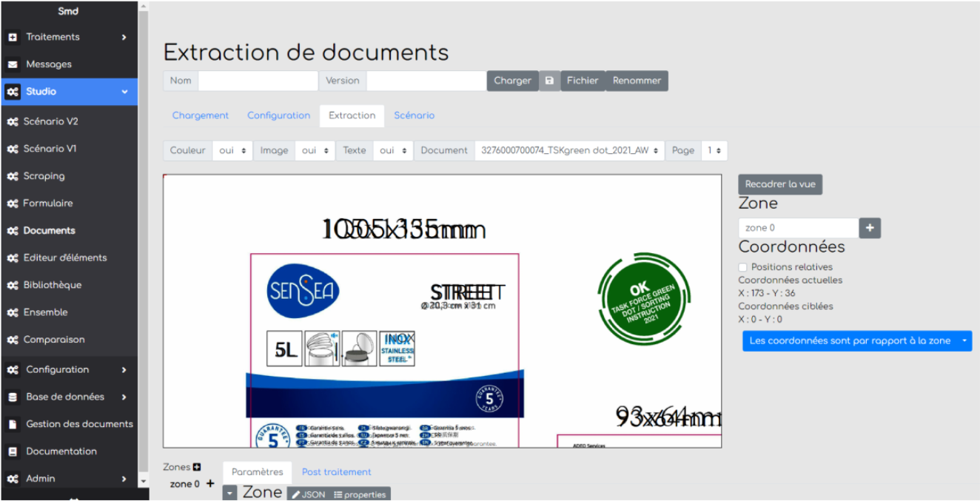Add a new zone with Zones plus icon
Screen dimensions: 980x501
[197, 467]
